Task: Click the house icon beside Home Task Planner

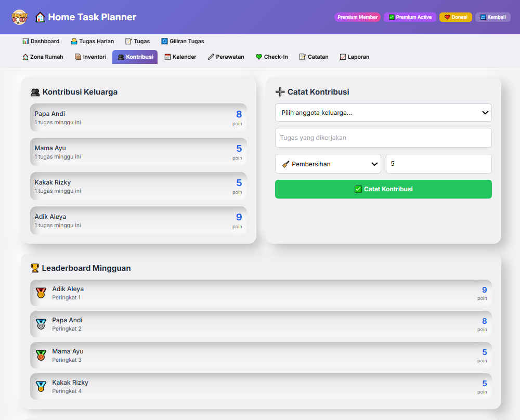Action: tap(40, 17)
